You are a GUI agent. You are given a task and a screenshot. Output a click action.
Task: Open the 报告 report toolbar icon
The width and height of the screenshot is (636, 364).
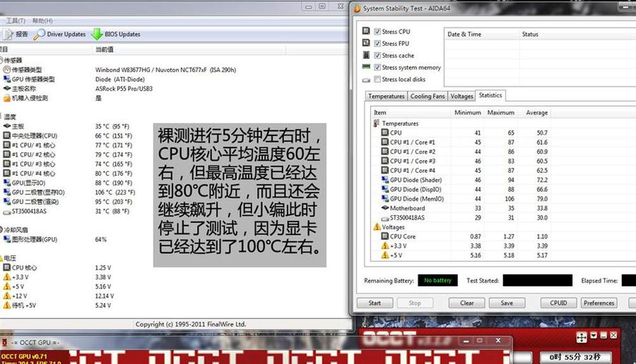coord(7,34)
